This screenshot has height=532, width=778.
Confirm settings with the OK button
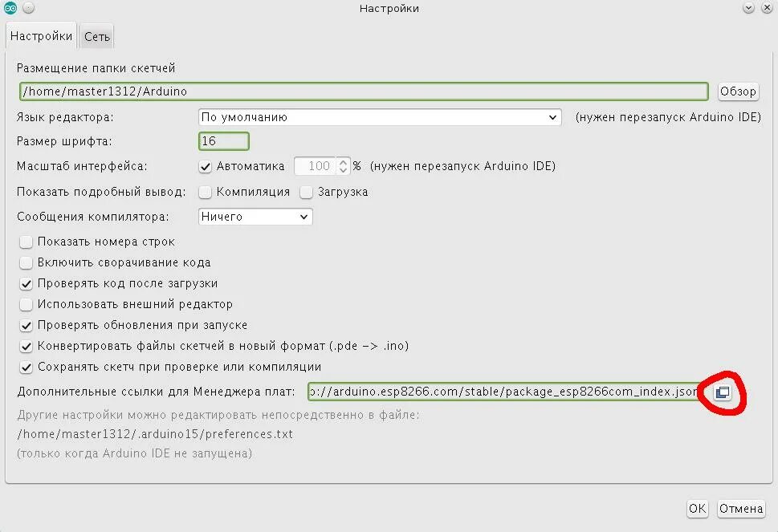tap(697, 508)
